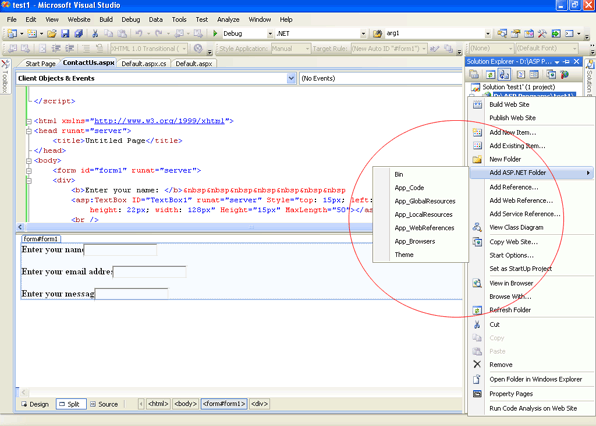The image size is (596, 426).
Task: Select App_GlobalResources submenu entry
Action: click(420, 201)
